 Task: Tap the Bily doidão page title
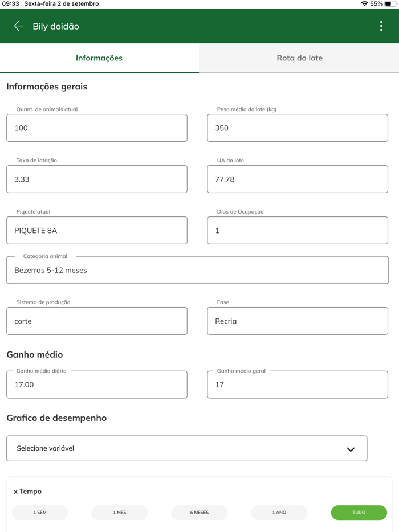(x=56, y=26)
